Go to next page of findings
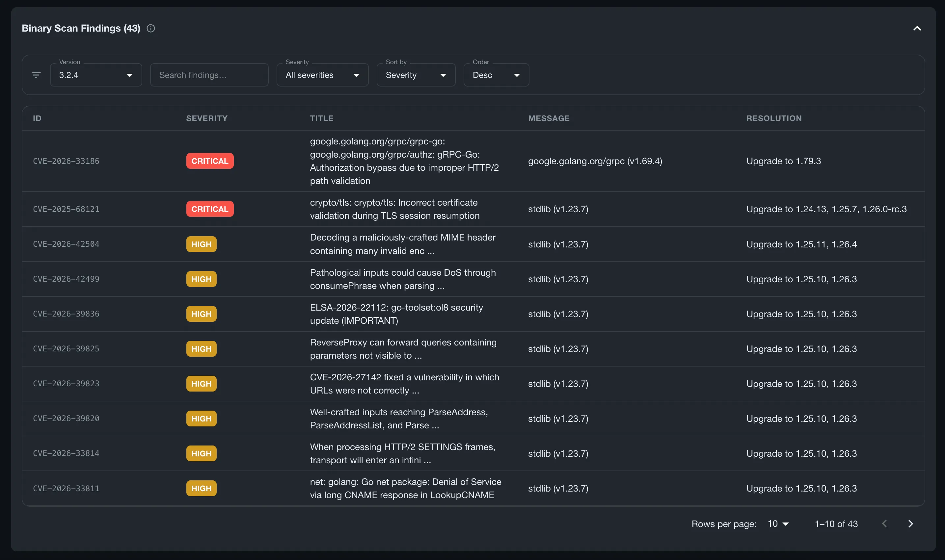This screenshot has height=560, width=945. (911, 524)
